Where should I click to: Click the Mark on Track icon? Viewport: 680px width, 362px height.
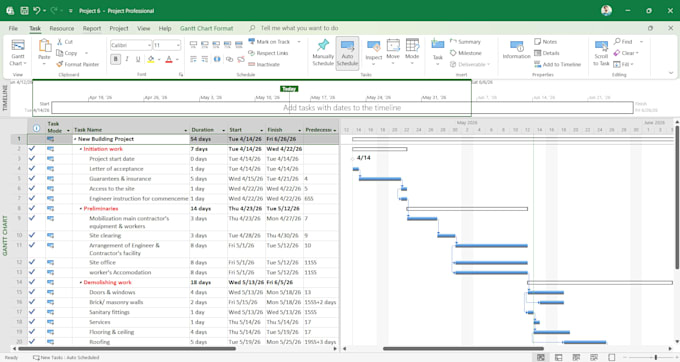coord(252,42)
